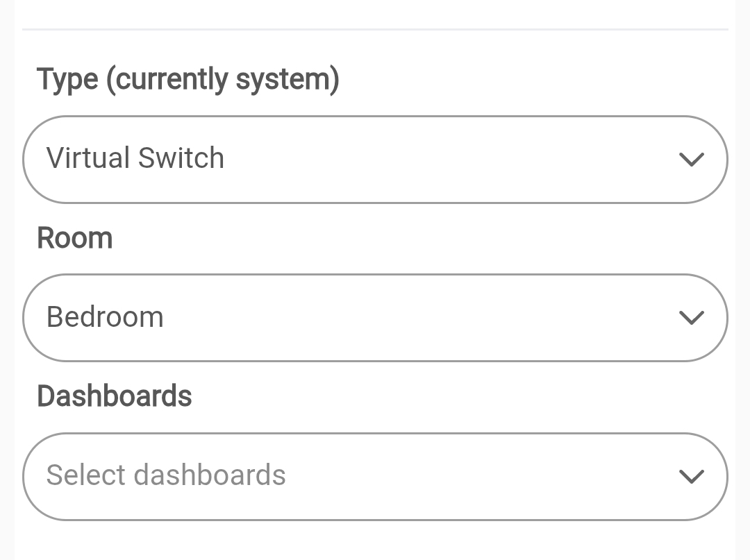Open the Select dashboards dropdown
This screenshot has height=560, width=750.
tap(375, 477)
